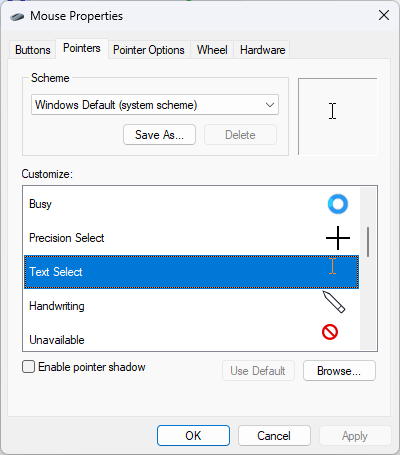Switch to the Hardware tab
The height and width of the screenshot is (455, 400).
click(x=262, y=50)
